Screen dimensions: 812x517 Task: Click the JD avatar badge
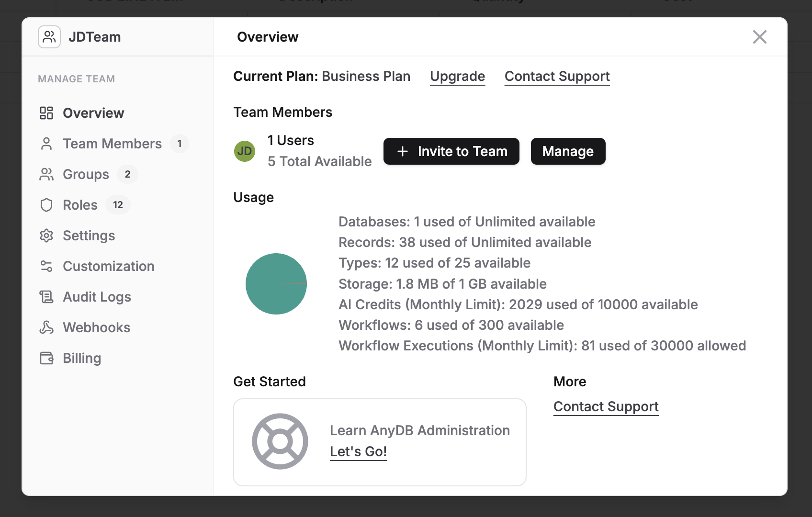245,151
